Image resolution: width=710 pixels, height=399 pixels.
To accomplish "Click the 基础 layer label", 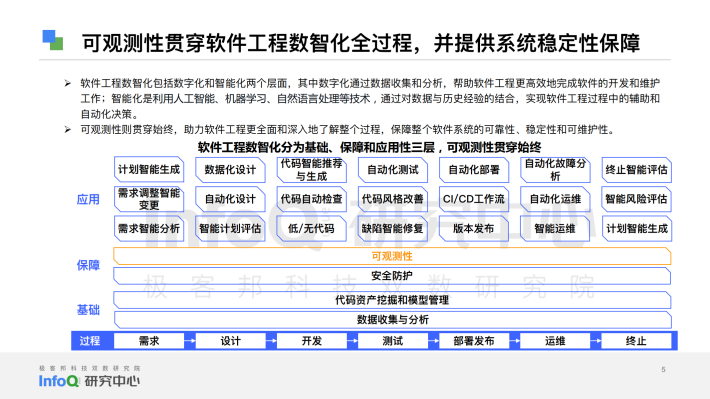I will (x=88, y=310).
